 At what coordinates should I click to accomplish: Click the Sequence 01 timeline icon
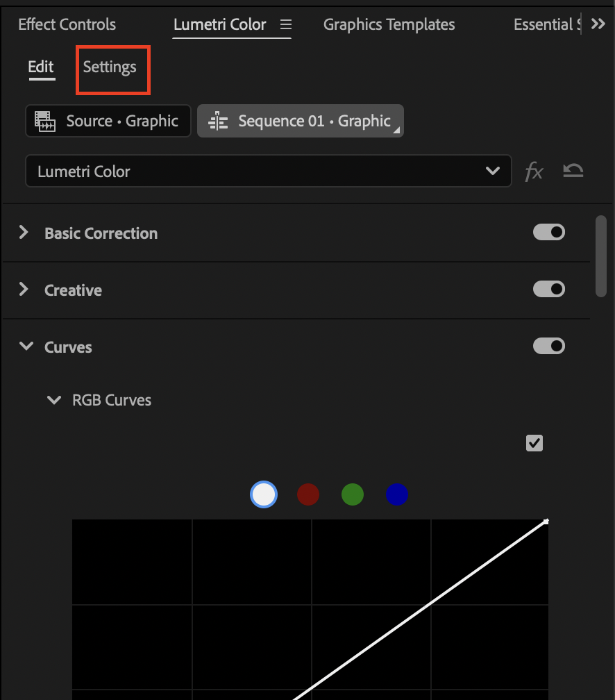point(218,122)
